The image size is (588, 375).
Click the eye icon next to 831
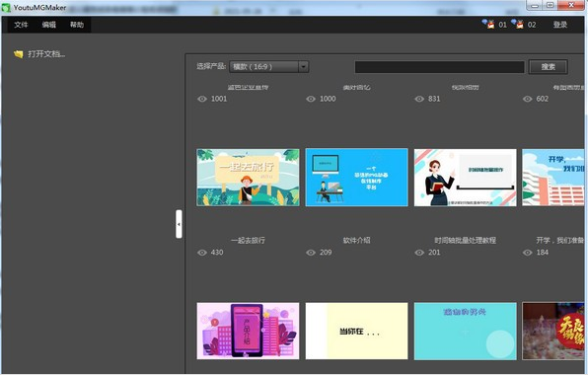pos(419,99)
